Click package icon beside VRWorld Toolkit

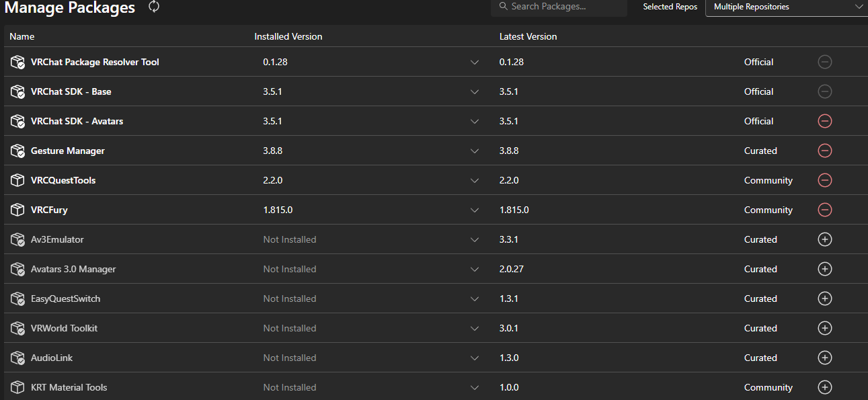tap(17, 328)
